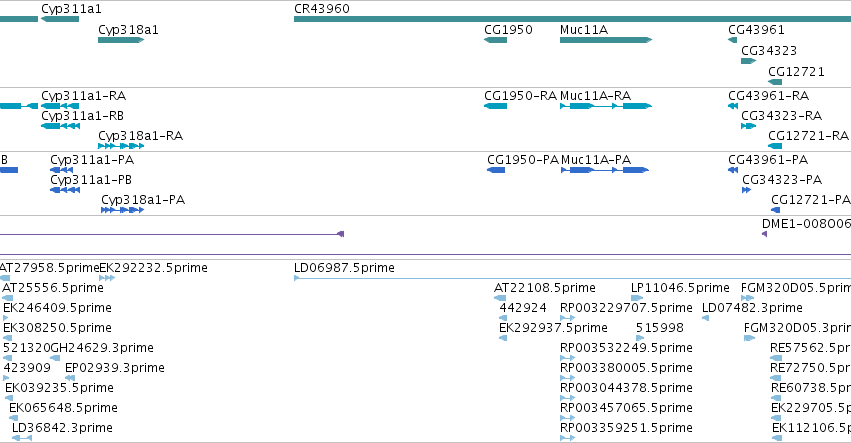Select the 442924 feature label
This screenshot has width=851, height=443.
pyautogui.click(x=523, y=308)
